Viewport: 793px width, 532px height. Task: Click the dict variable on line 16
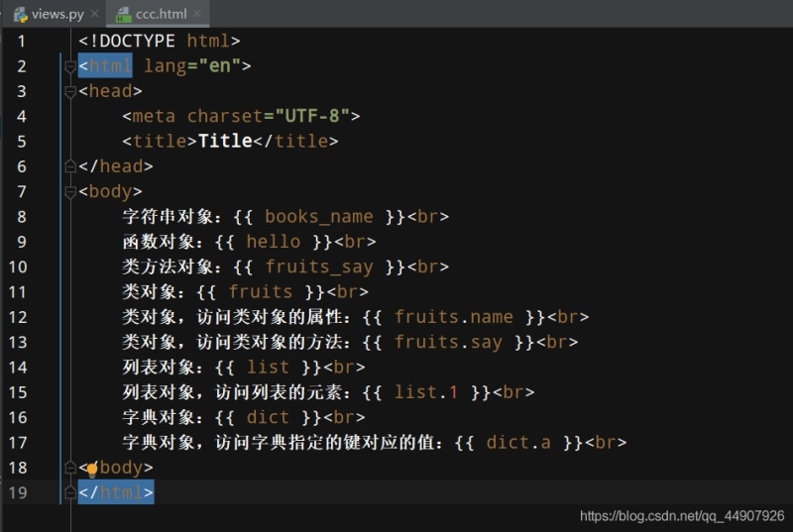tap(268, 417)
